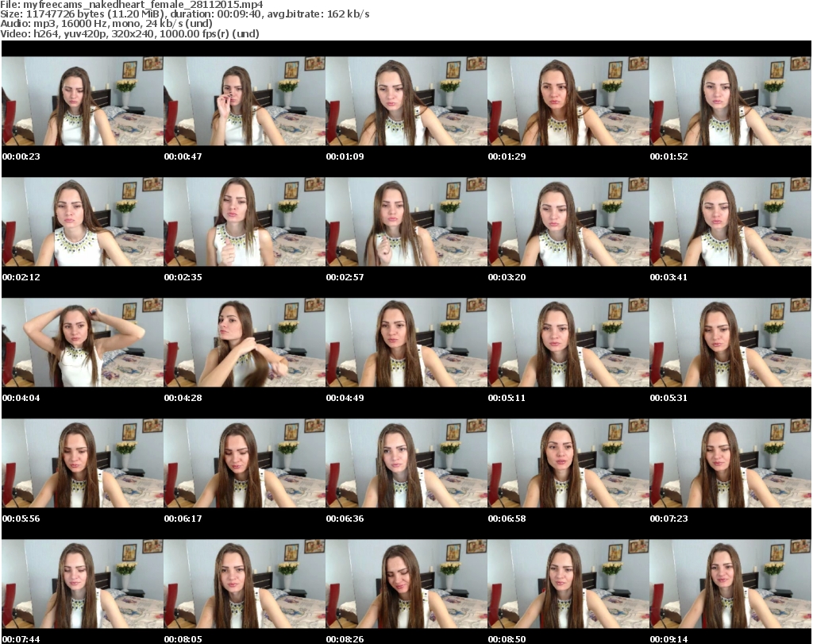Viewport: 813px width, 644px height.
Task: Click the 00:00:23 timestamp label
Action: click(21, 156)
